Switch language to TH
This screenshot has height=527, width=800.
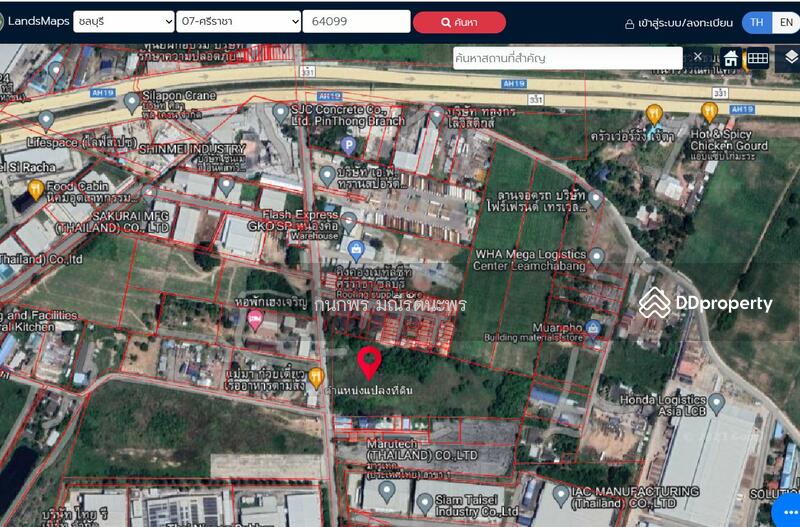pos(757,22)
